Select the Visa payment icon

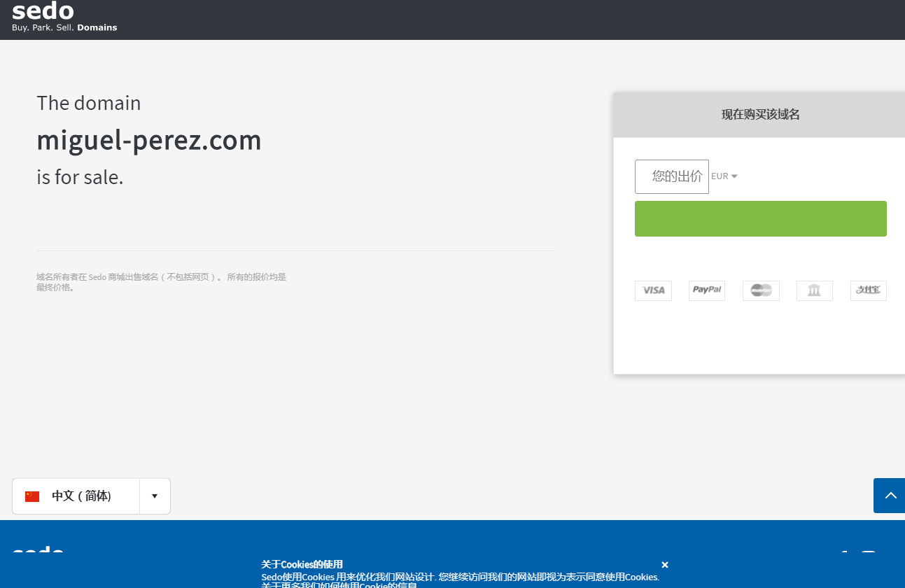[653, 290]
